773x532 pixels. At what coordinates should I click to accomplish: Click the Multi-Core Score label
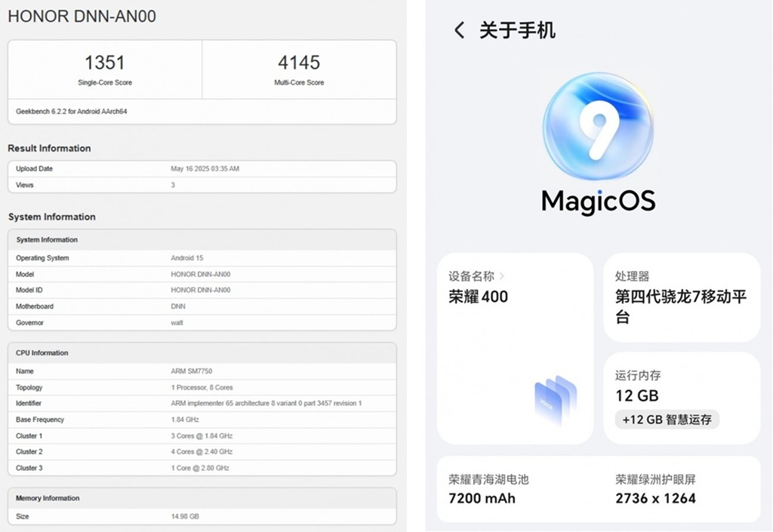coord(299,83)
